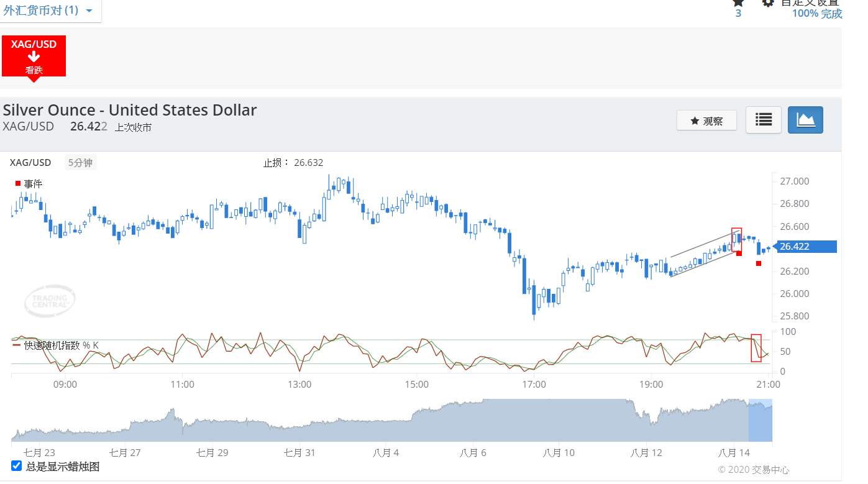Select the area chart view icon
This screenshot has width=868, height=484.
tap(805, 120)
